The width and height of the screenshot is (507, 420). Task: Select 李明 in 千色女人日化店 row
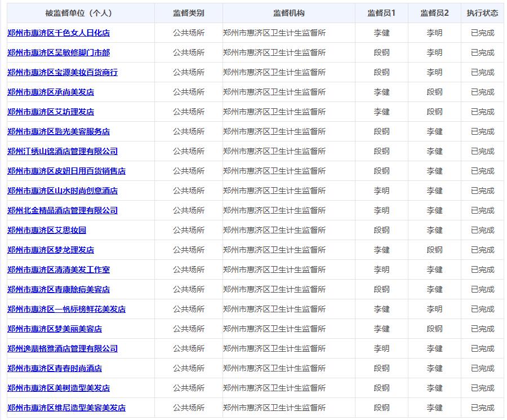click(x=434, y=33)
